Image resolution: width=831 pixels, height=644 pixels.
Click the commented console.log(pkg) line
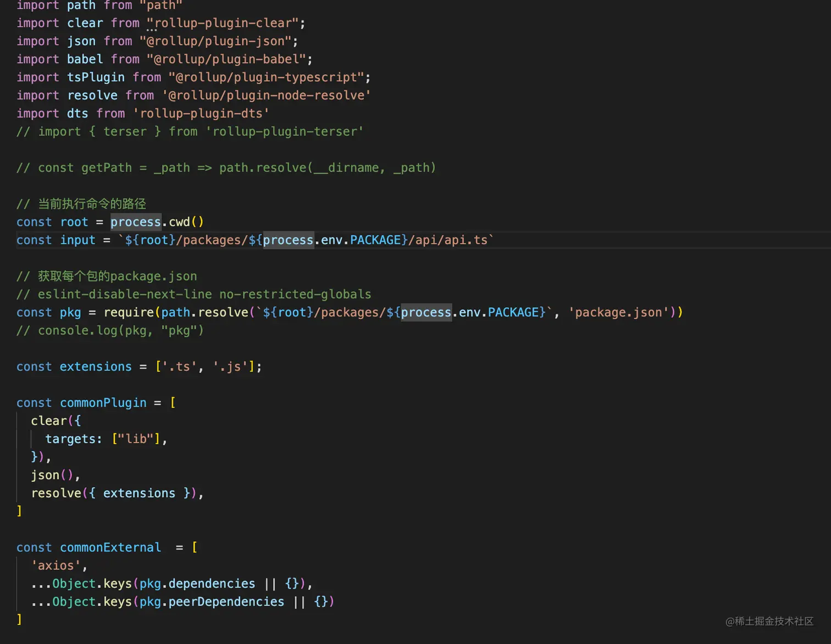pos(110,331)
